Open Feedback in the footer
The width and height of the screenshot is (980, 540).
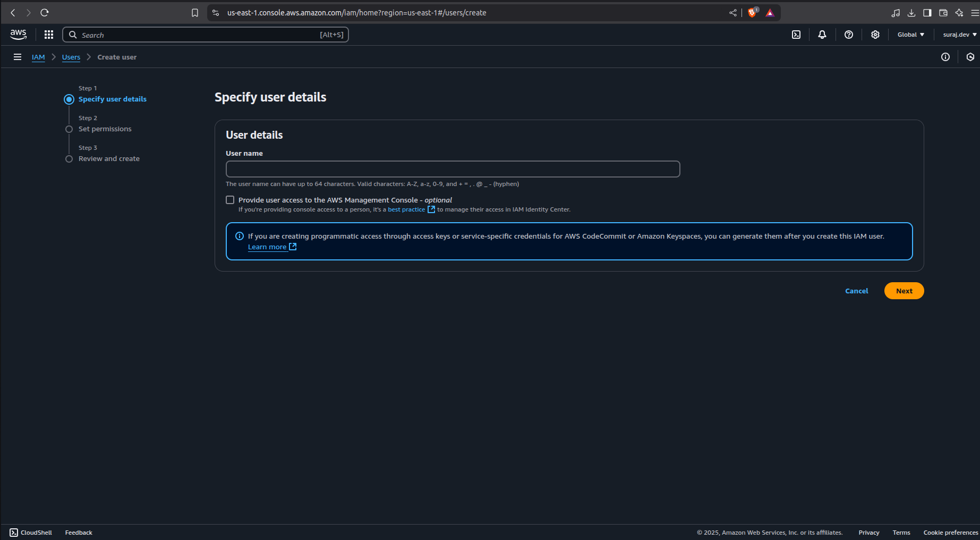point(79,533)
